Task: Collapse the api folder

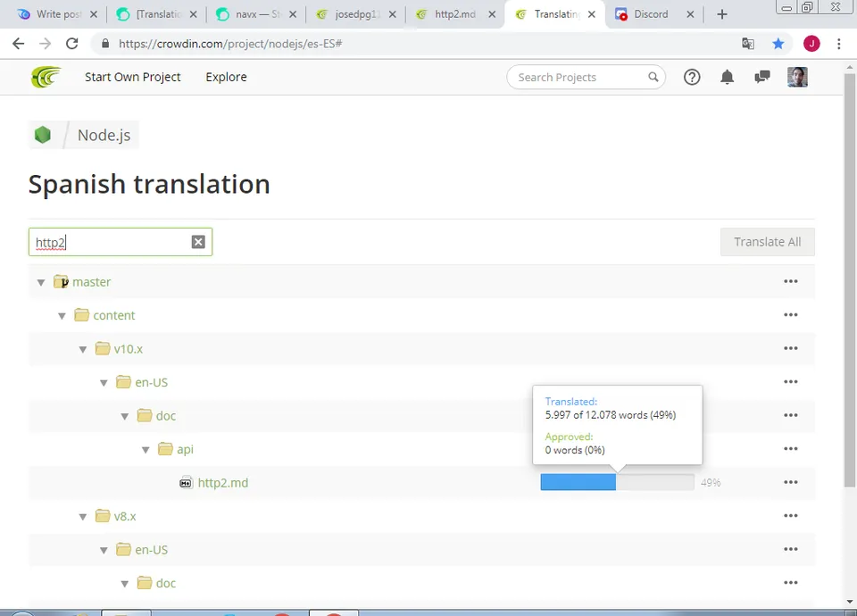Action: tap(146, 450)
